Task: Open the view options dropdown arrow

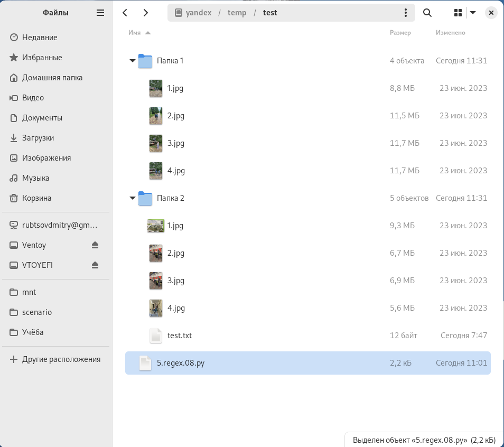Action: pos(473,13)
